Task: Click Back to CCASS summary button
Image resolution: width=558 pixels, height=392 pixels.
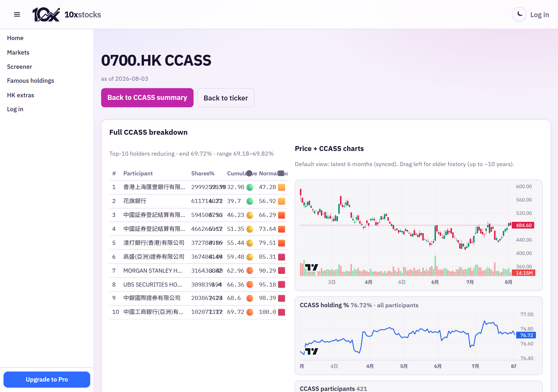Action: click(x=147, y=98)
